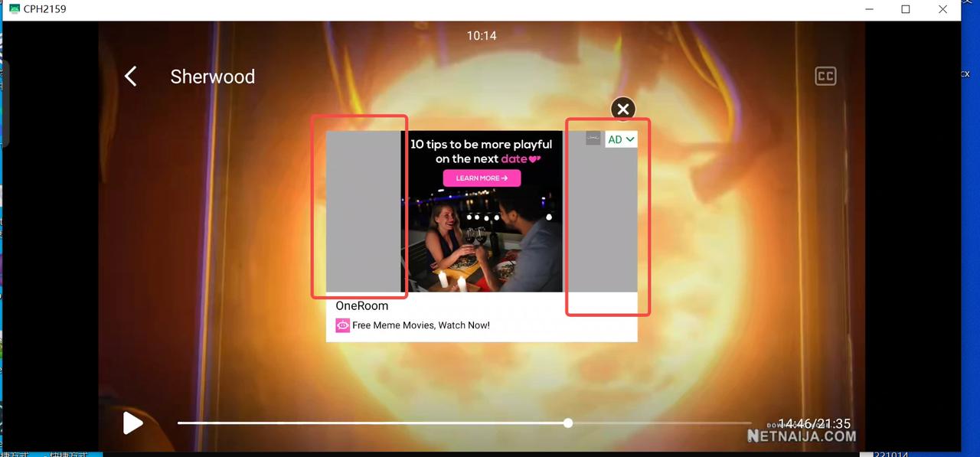Click the couple's dinner photo in the ad
The image size is (980, 457).
482,245
